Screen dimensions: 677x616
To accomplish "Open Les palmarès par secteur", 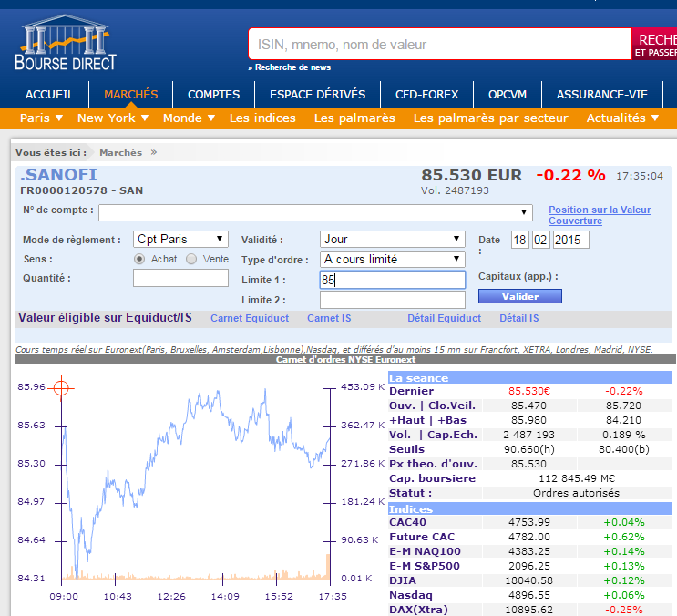I will (491, 118).
